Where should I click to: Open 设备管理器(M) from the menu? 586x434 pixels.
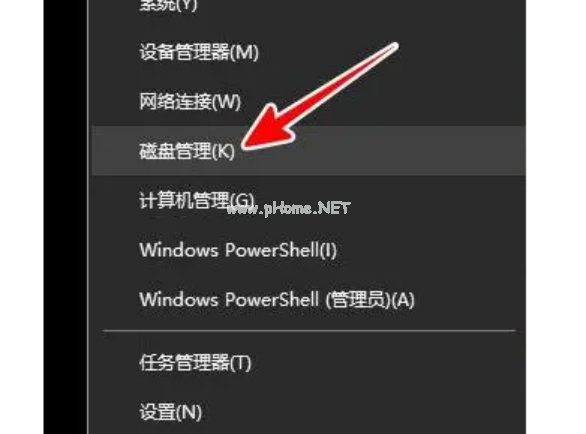click(308, 52)
